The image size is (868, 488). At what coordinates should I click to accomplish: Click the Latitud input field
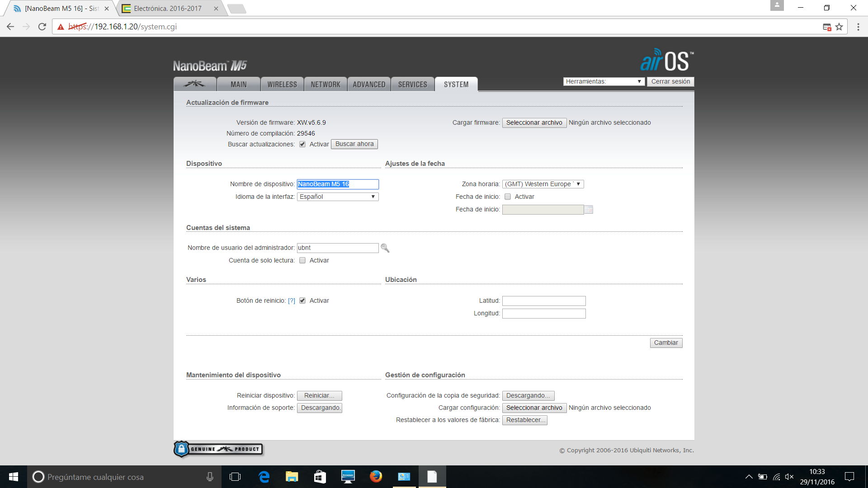click(544, 301)
